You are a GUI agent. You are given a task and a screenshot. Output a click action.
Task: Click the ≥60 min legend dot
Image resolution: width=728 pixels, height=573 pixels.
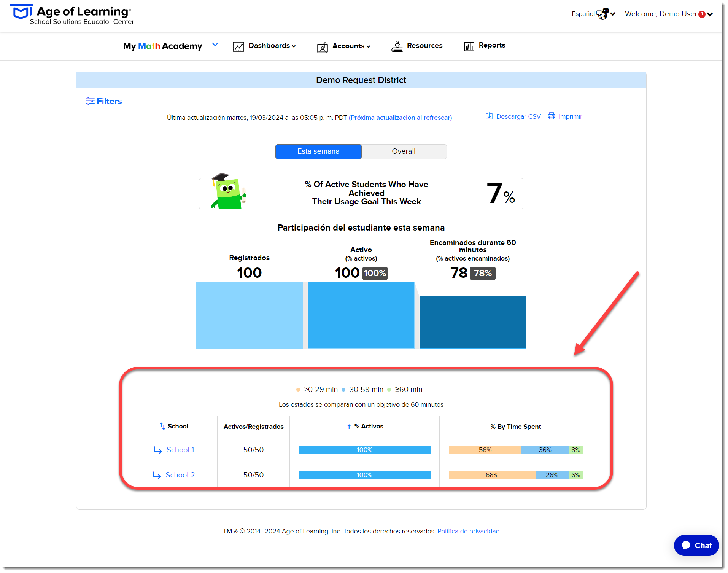tap(389, 390)
